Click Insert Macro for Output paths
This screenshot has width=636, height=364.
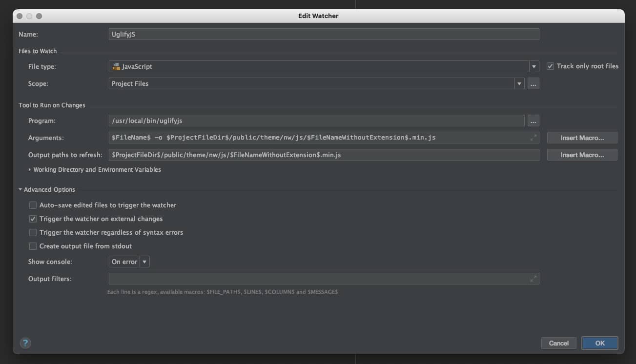tap(582, 155)
